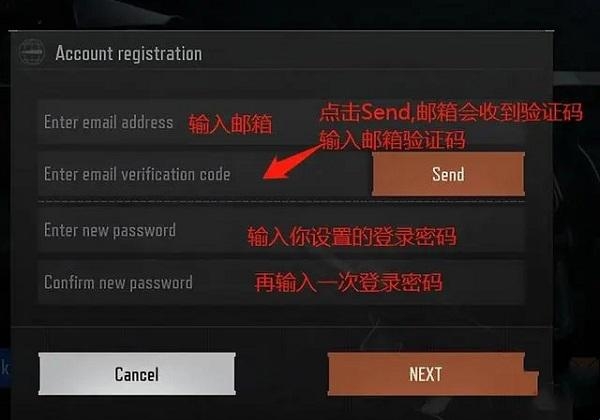Focus the Confirm new password field
The image size is (600, 420).
[281, 282]
